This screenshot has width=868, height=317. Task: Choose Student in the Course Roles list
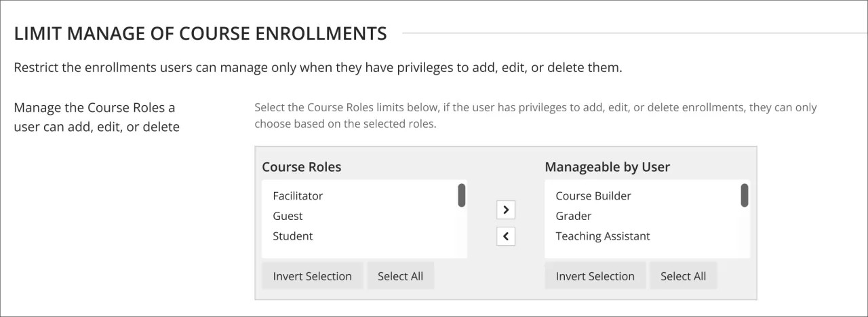coord(293,236)
